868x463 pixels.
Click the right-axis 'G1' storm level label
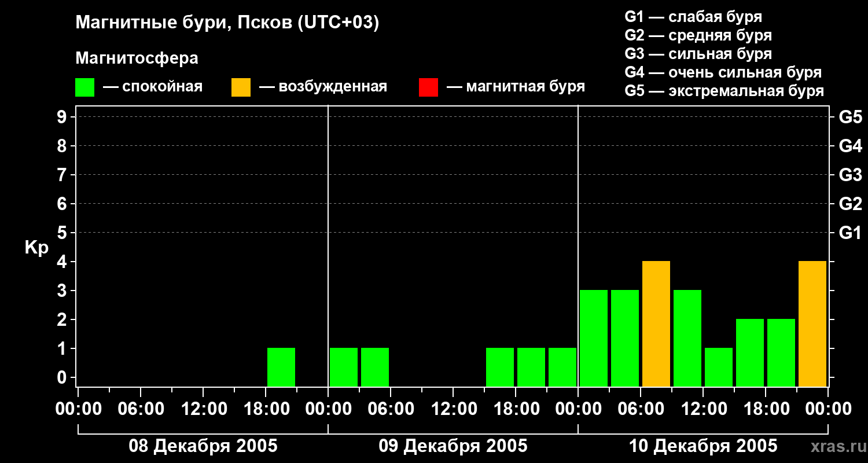850,233
